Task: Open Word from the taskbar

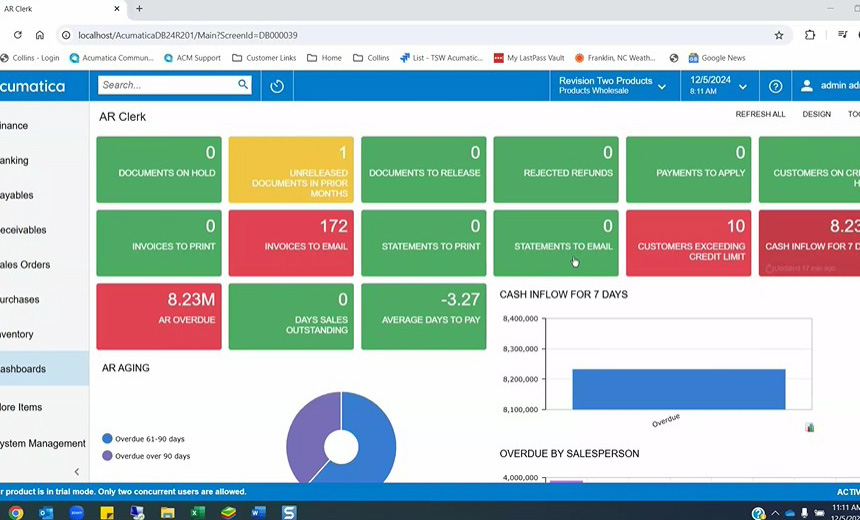Action: click(258, 512)
